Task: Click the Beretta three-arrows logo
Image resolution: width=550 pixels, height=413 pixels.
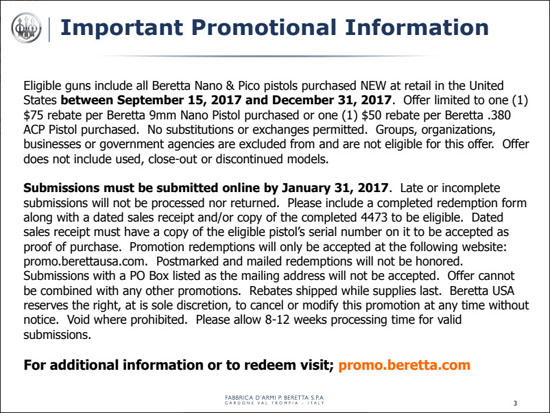Action: pyautogui.click(x=26, y=28)
